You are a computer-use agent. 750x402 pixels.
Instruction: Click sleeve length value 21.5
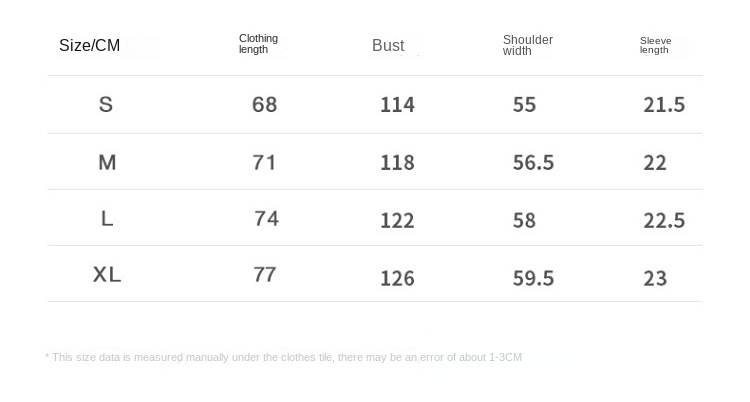[664, 104]
